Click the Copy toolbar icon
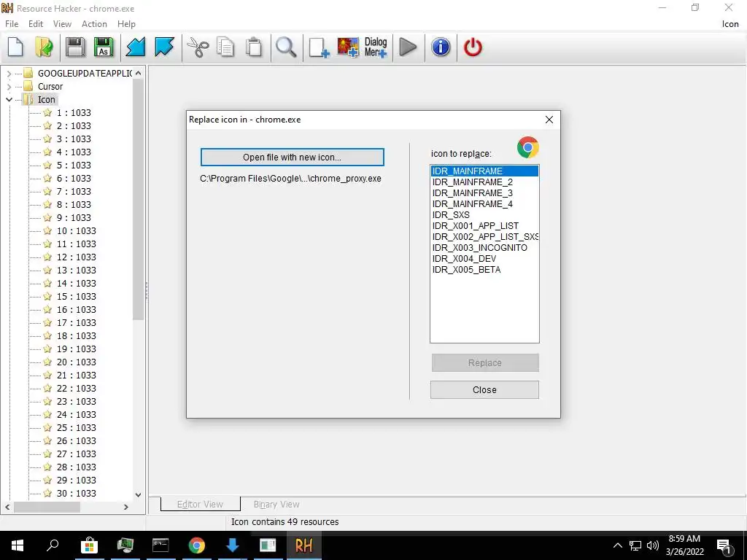This screenshot has width=747, height=560. click(225, 47)
